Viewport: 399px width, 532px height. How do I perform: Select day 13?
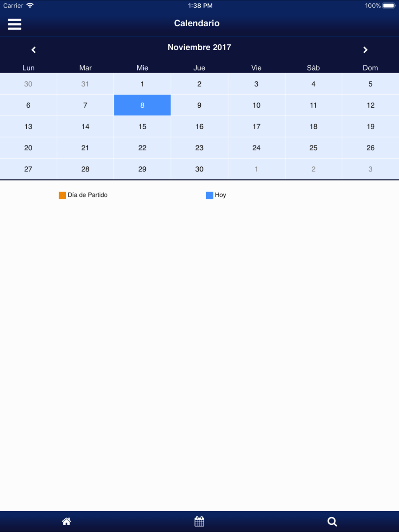tap(28, 126)
